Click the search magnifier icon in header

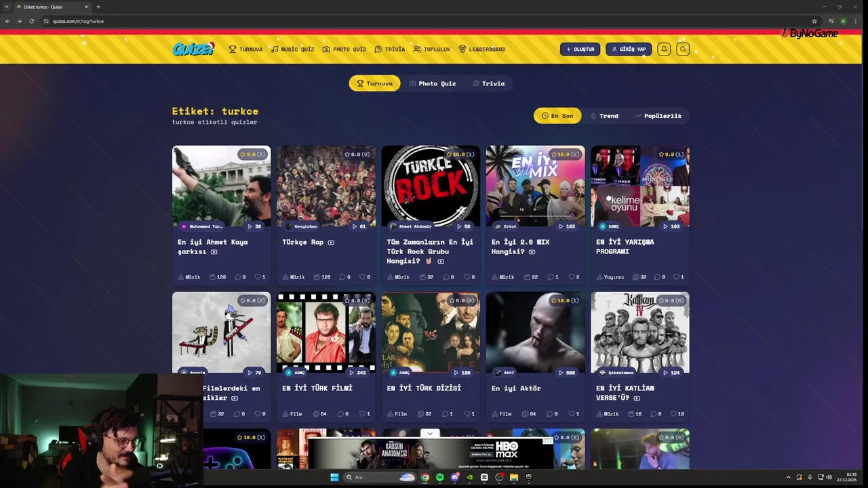point(683,49)
